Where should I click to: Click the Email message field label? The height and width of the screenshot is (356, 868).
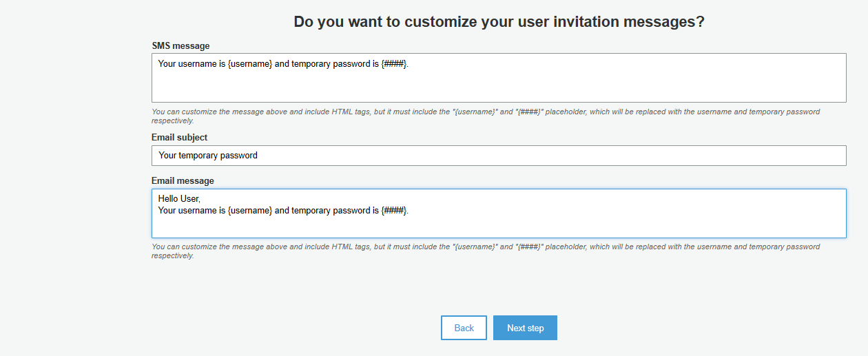tap(183, 181)
